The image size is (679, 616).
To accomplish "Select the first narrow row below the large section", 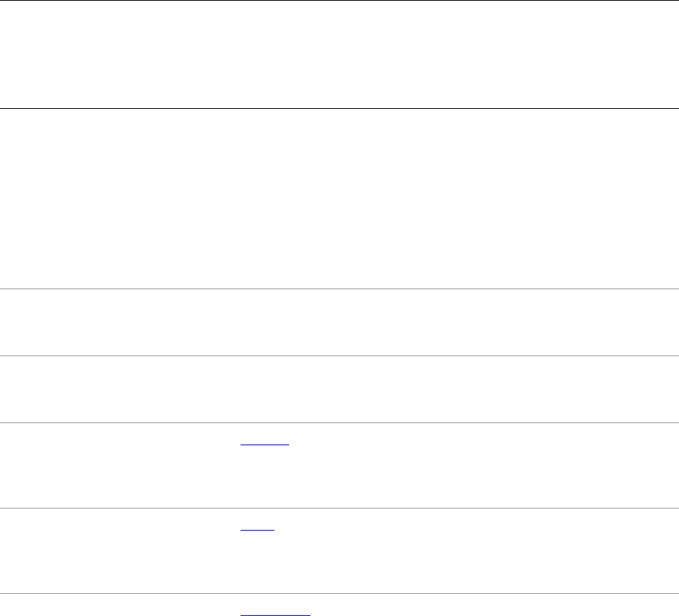I will tap(340, 322).
